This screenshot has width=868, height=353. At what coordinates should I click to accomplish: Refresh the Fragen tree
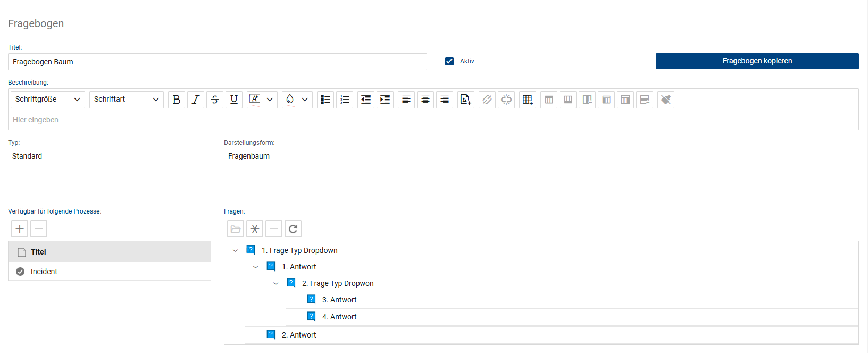click(x=293, y=229)
